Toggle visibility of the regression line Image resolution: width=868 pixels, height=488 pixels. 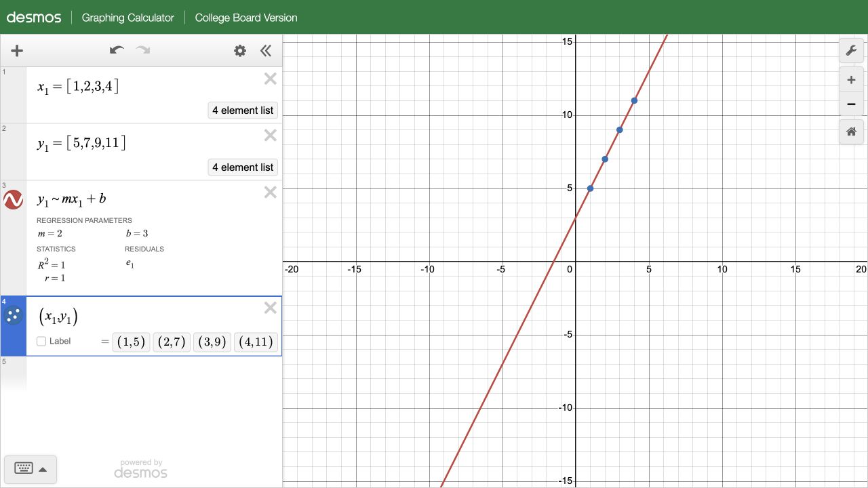coord(14,199)
